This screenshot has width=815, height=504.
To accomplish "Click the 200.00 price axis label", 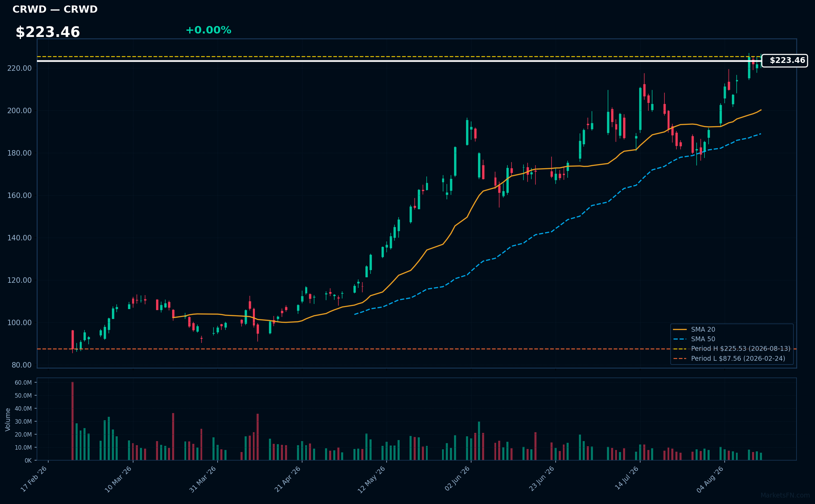I will (20, 111).
